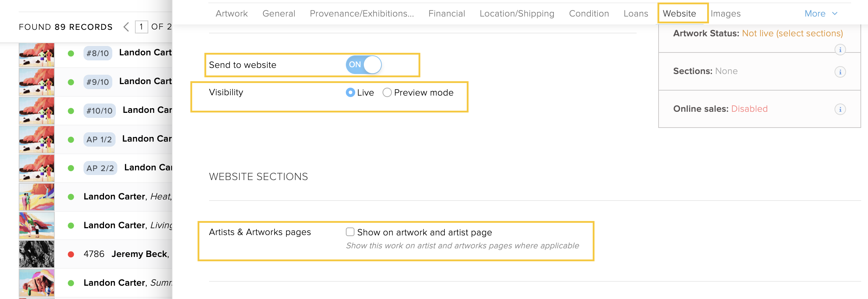The height and width of the screenshot is (299, 868).
Task: Select Preview mode visibility option
Action: (x=418, y=93)
